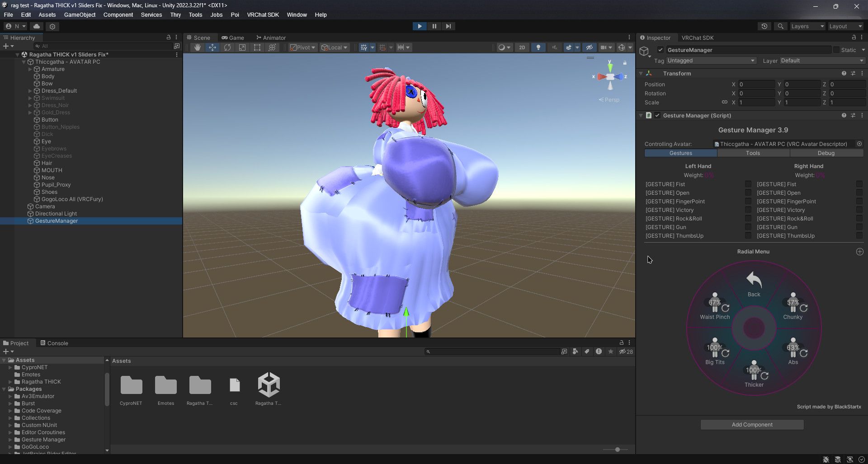This screenshot has width=868, height=464.
Task: Select the Transform tool
Action: (272, 47)
